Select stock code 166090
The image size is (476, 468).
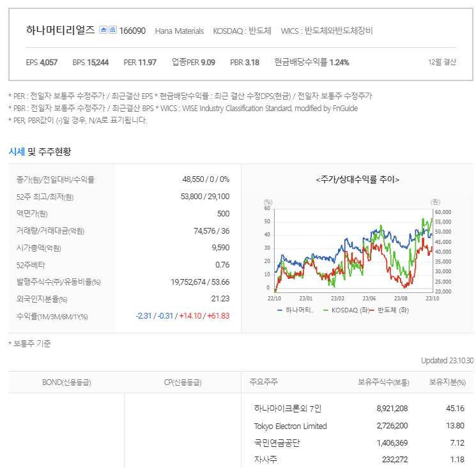point(132,31)
